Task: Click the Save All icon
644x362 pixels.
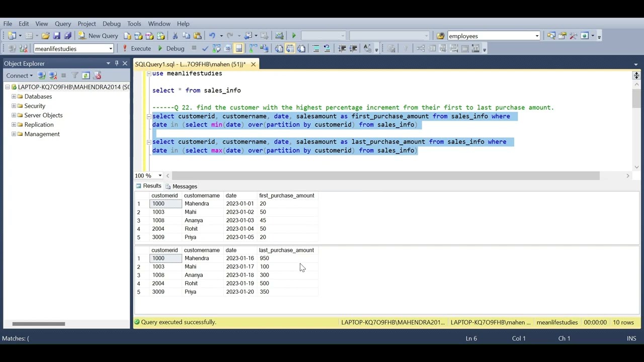Action: point(68,36)
